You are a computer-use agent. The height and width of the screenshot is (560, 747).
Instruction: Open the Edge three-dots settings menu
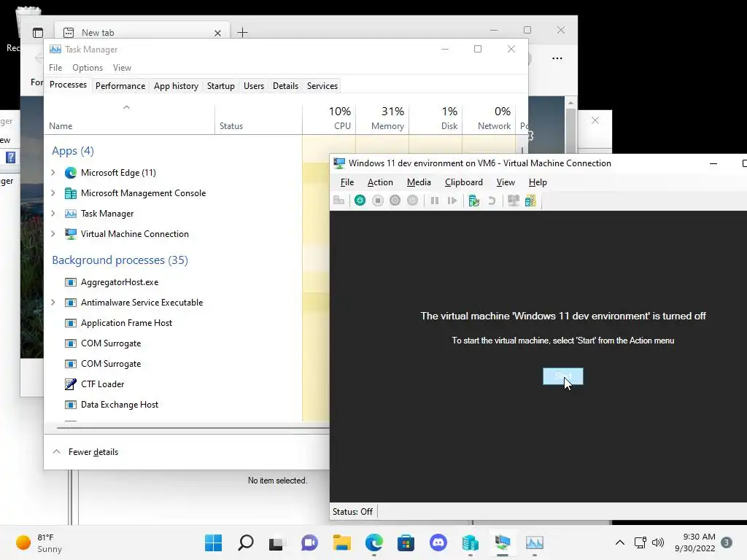557,58
